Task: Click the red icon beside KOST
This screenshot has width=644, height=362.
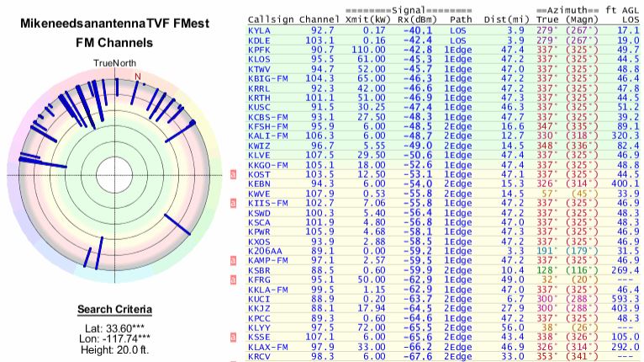Action: [235, 173]
